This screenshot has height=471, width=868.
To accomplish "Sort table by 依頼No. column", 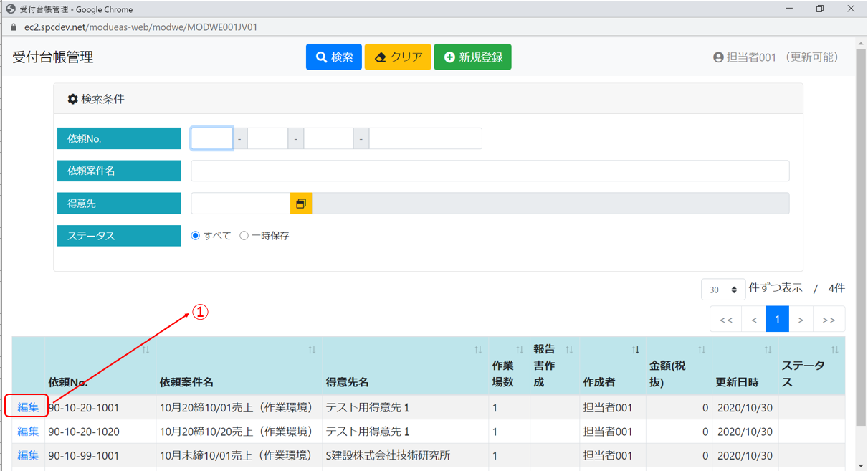I will point(146,350).
